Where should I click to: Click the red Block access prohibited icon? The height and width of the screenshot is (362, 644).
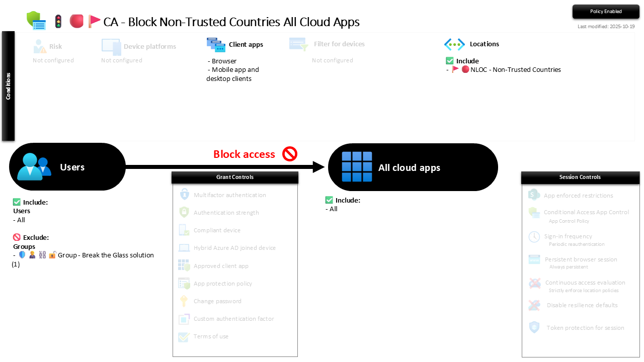(x=290, y=154)
